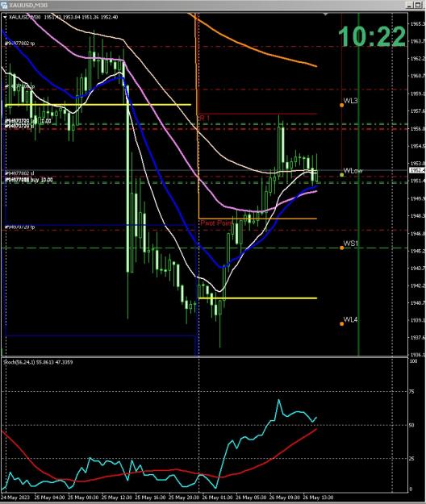The height and width of the screenshot is (504, 426).
Task: Click the R 1 resistance label
Action: pyautogui.click(x=204, y=118)
